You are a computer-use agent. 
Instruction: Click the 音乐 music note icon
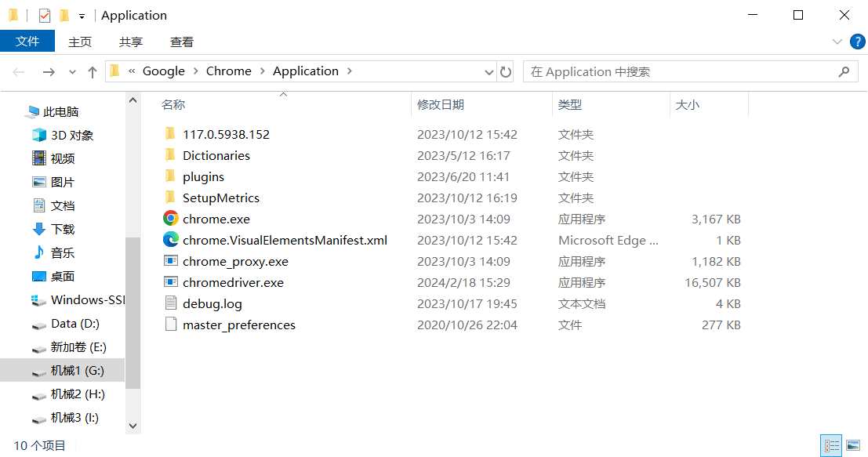pos(38,252)
